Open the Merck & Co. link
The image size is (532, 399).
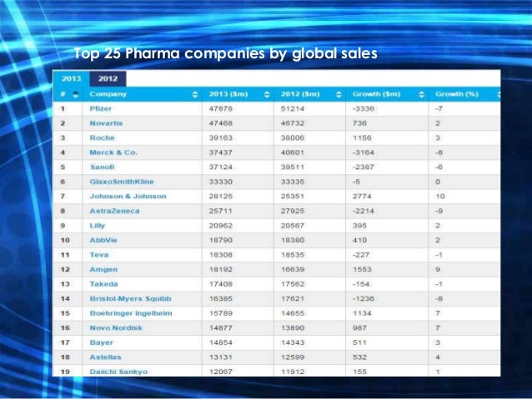113,152
